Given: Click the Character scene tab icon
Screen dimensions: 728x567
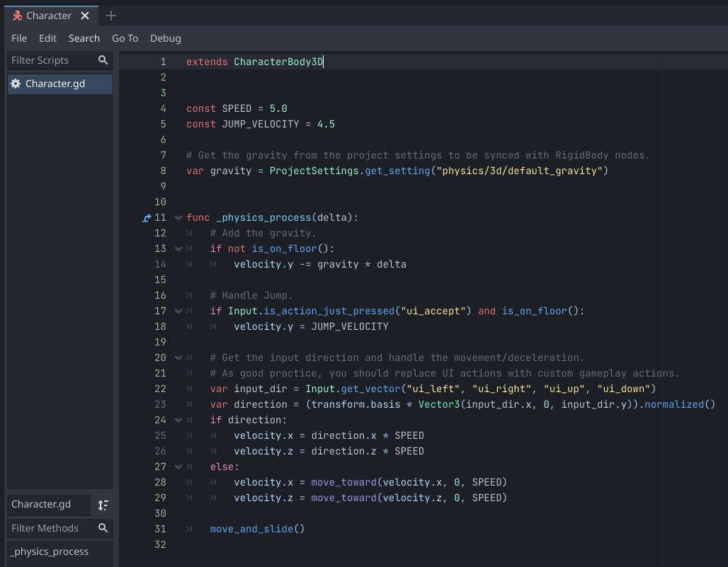Looking at the screenshot, I should point(17,16).
